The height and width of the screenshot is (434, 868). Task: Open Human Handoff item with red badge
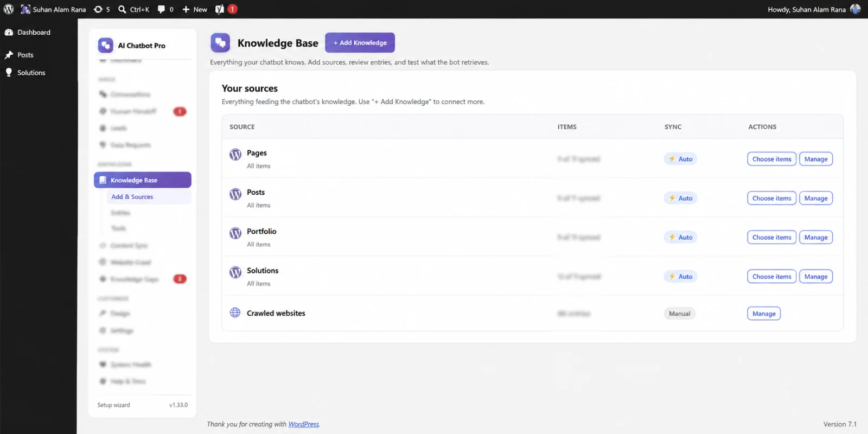click(143, 111)
